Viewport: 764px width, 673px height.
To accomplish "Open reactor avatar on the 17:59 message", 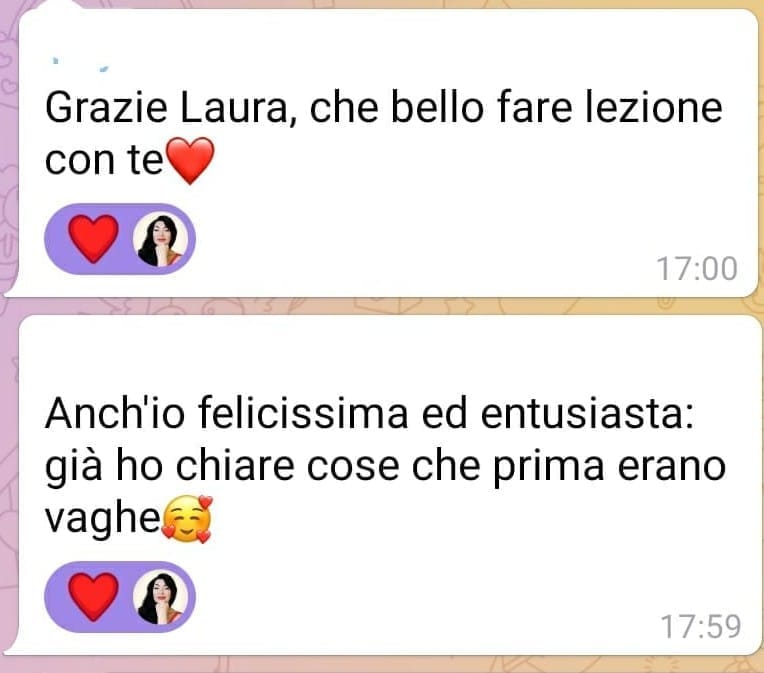I will [x=161, y=597].
